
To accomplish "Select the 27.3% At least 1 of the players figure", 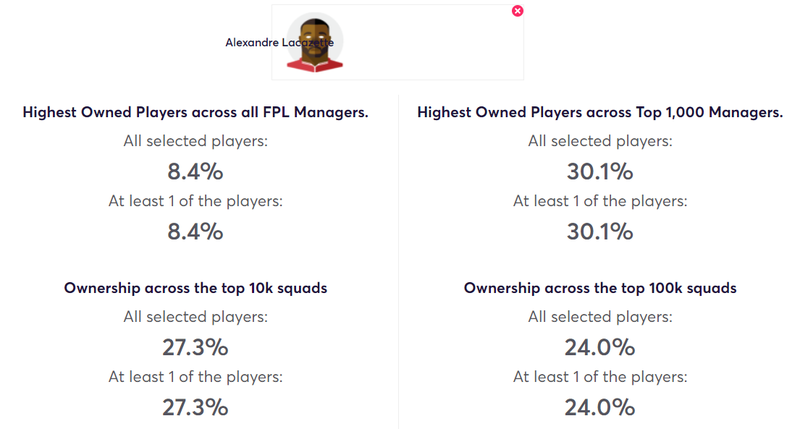I will [x=195, y=408].
